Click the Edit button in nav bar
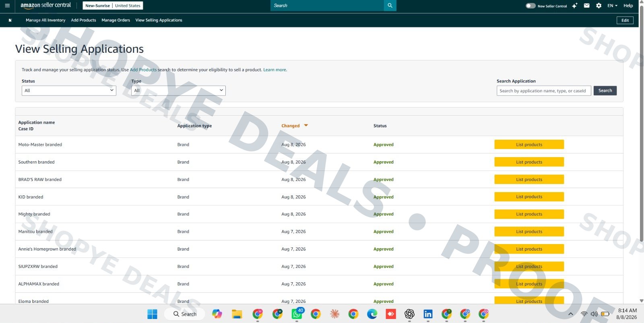644x323 pixels. click(625, 20)
